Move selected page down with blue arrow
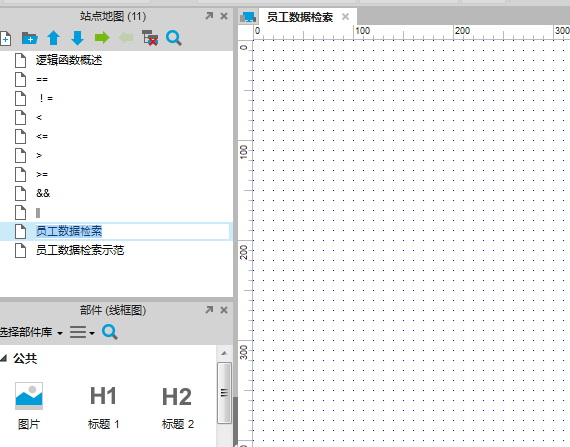This screenshot has height=447, width=570. [x=77, y=38]
